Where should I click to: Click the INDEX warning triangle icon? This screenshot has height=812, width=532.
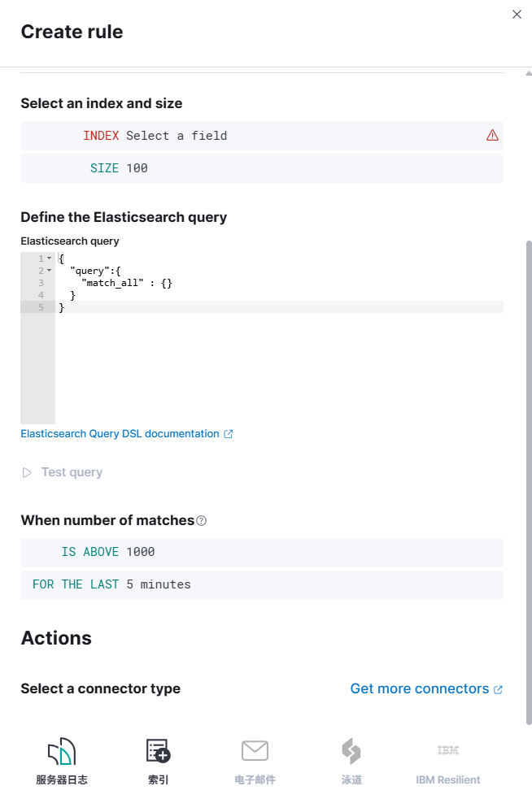492,136
